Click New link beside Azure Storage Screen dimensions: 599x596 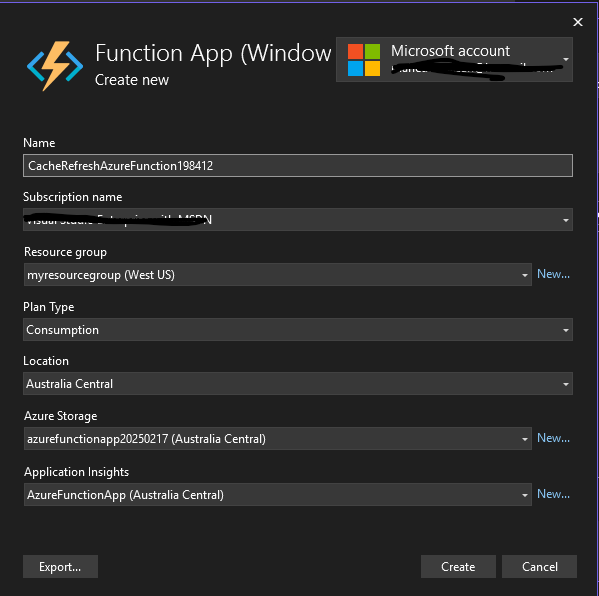[x=553, y=438]
